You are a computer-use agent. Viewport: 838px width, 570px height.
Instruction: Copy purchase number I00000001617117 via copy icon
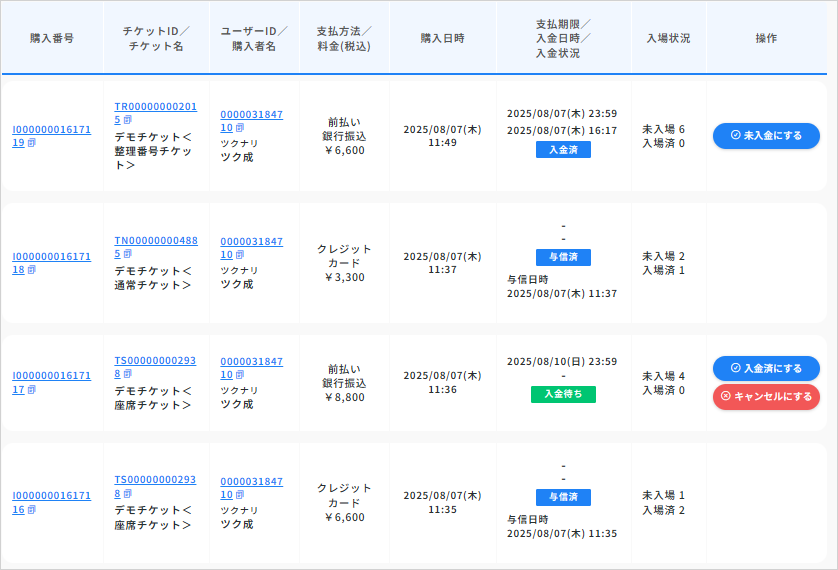pos(32,390)
